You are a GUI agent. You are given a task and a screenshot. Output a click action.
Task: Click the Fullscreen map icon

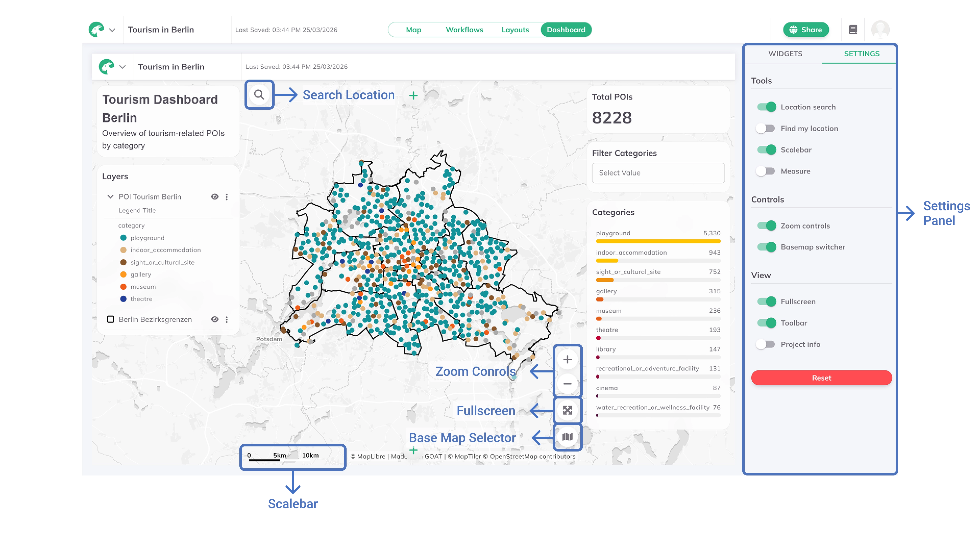coord(567,410)
